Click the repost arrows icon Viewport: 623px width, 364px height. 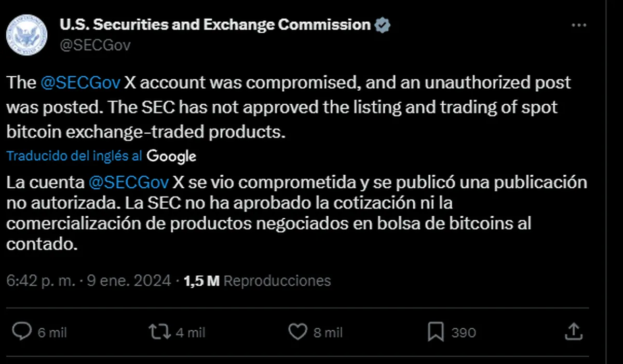pos(159,332)
